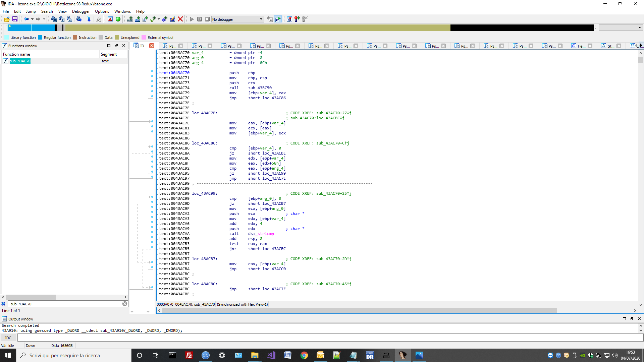Image resolution: width=644 pixels, height=362 pixels.
Task: Open the back-navigation history dropdown arrow
Action: (x=33, y=19)
